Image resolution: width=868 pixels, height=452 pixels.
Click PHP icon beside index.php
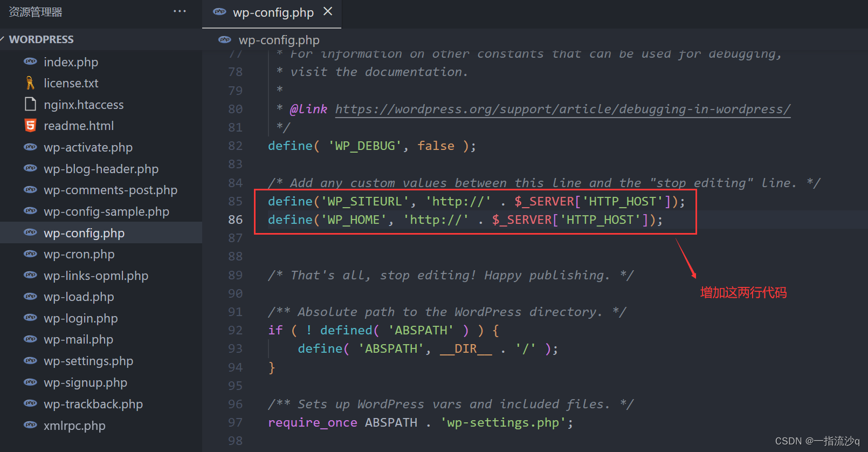(31, 61)
